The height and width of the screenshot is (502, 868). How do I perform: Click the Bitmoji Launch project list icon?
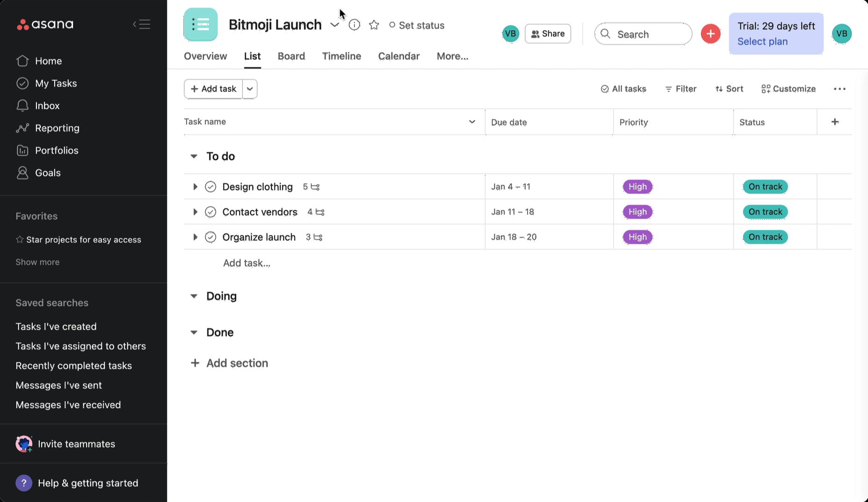click(201, 24)
